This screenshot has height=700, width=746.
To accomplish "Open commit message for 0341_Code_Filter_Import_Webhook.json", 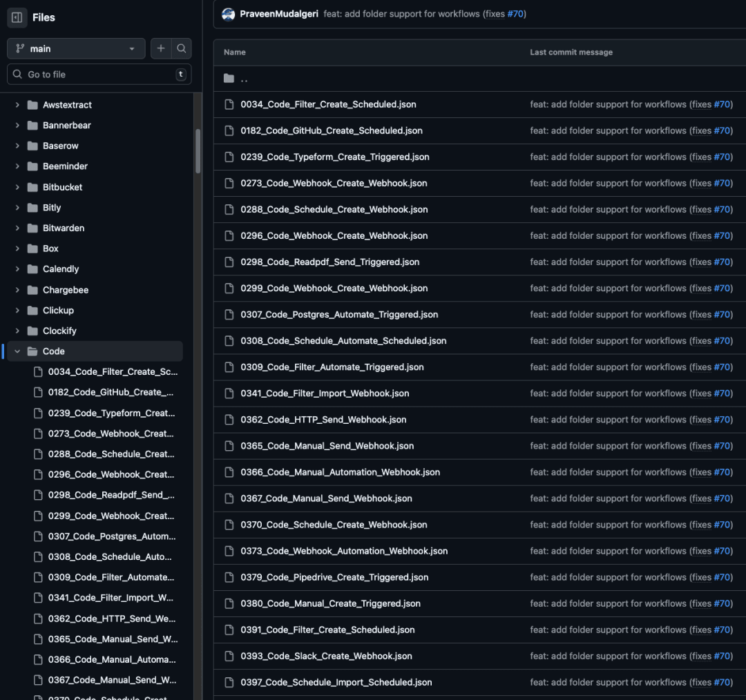I will click(x=631, y=393).
